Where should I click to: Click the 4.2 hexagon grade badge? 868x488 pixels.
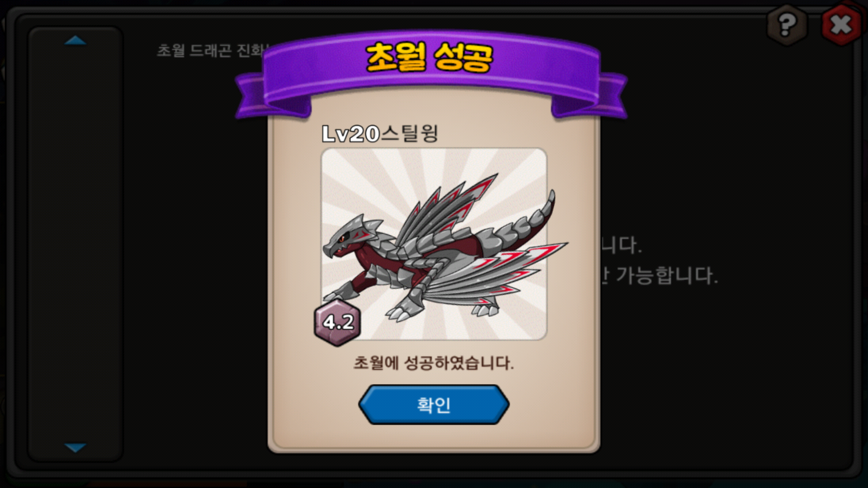click(x=337, y=322)
